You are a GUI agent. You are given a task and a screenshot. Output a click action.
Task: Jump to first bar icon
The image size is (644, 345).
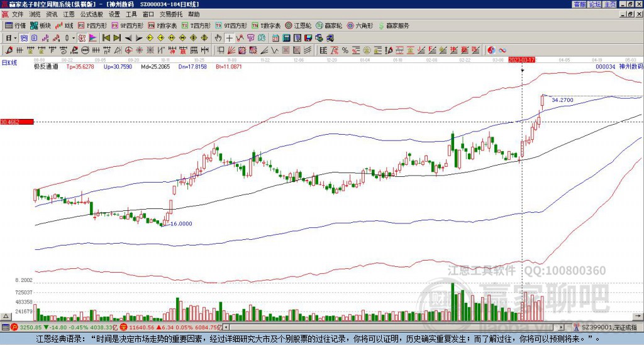point(106,38)
